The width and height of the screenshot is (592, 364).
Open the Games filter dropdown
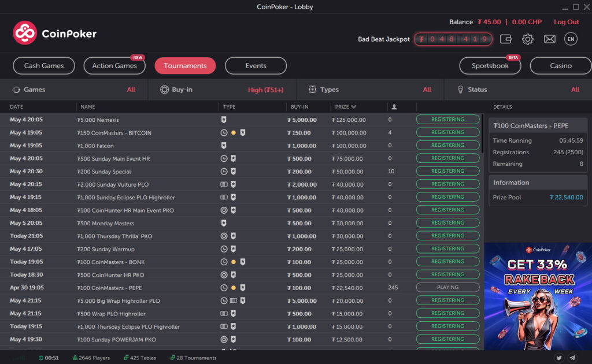(x=73, y=90)
